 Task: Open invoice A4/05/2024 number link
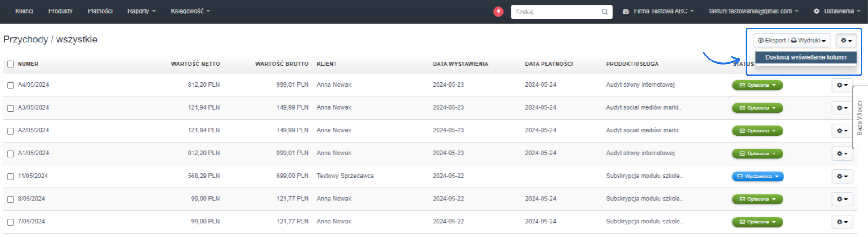[33, 85]
